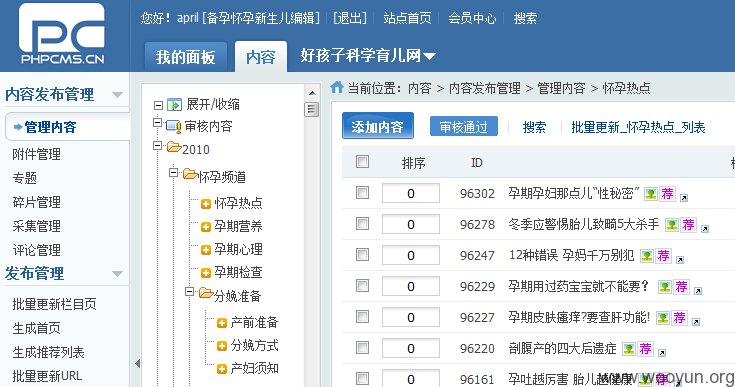
Task: Click the 荐 recommend icon on row 96278
Action: click(689, 225)
